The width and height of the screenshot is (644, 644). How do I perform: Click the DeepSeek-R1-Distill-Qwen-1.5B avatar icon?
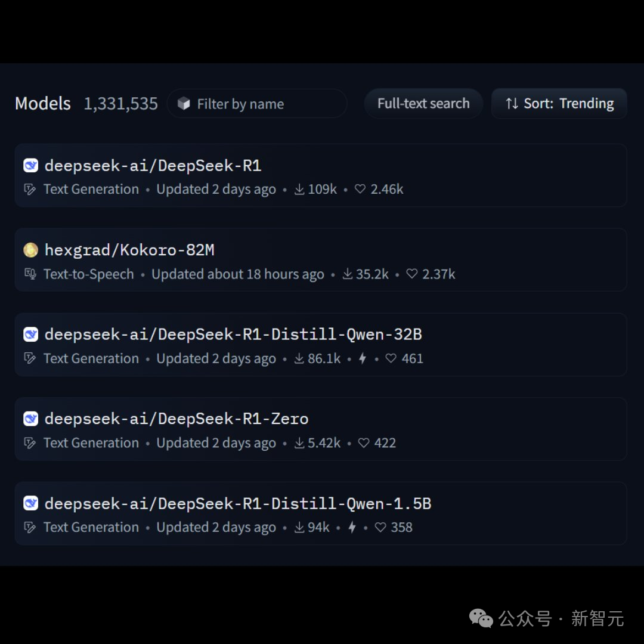(31, 503)
